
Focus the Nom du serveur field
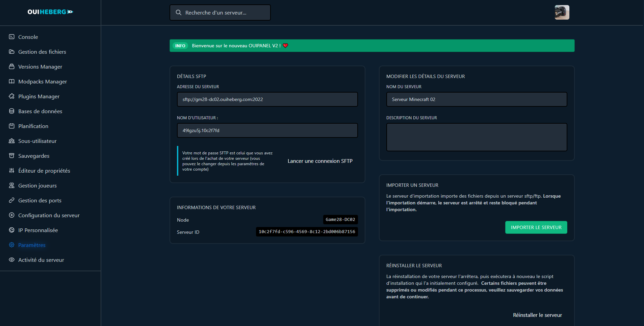tap(476, 99)
